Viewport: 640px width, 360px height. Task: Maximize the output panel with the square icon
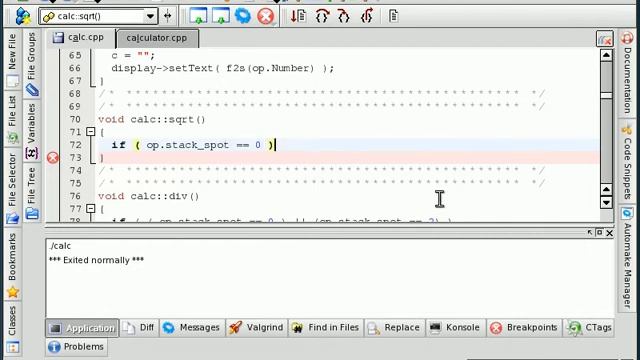coord(599,232)
